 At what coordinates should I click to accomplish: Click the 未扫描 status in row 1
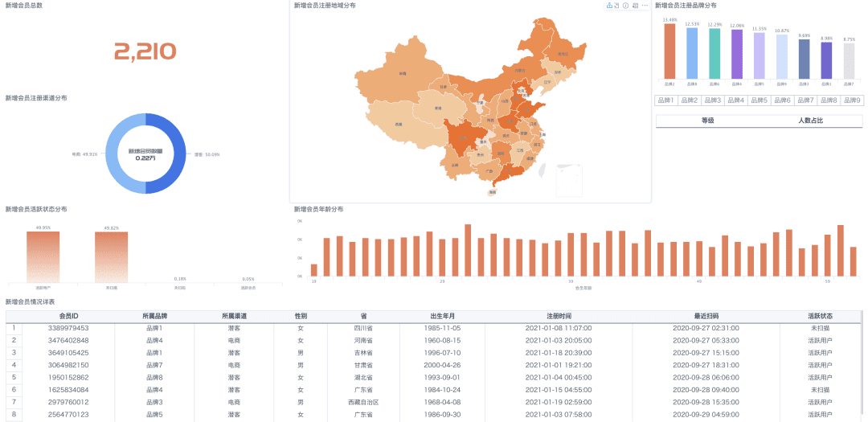[x=820, y=328]
